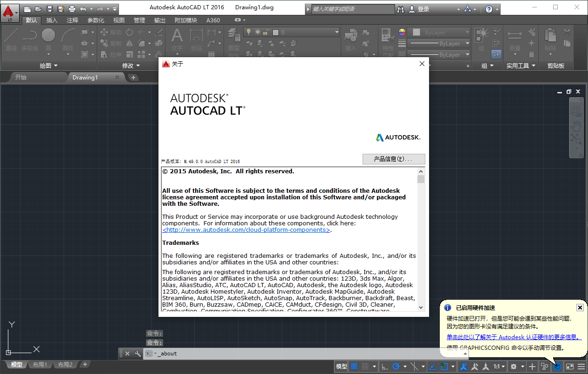This screenshot has width=588, height=374.
Task: Click the keyword search input field
Action: point(353,9)
